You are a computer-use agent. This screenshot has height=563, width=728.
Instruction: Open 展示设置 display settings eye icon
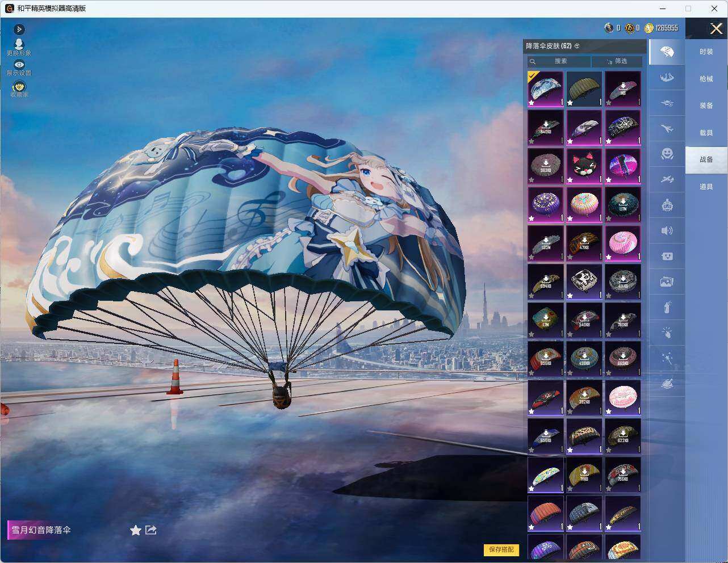[x=19, y=65]
